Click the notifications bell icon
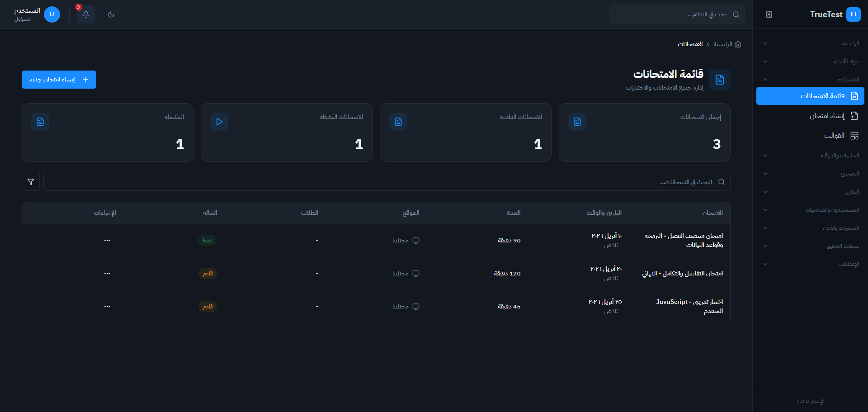868x412 pixels. click(x=85, y=14)
